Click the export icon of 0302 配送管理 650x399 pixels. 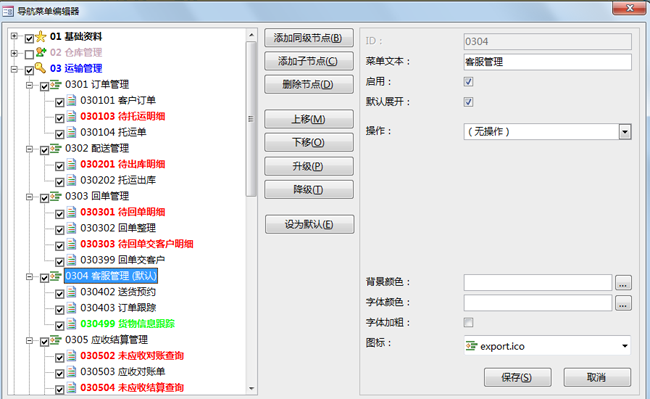pos(56,148)
